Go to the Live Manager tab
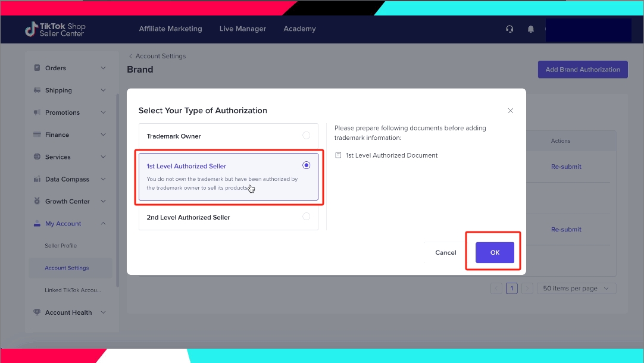 (x=242, y=29)
